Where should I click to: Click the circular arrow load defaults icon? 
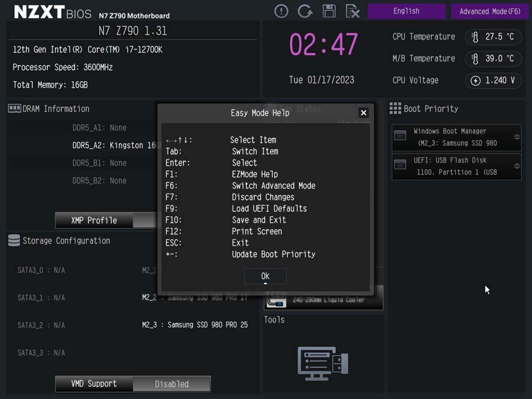pyautogui.click(x=304, y=11)
